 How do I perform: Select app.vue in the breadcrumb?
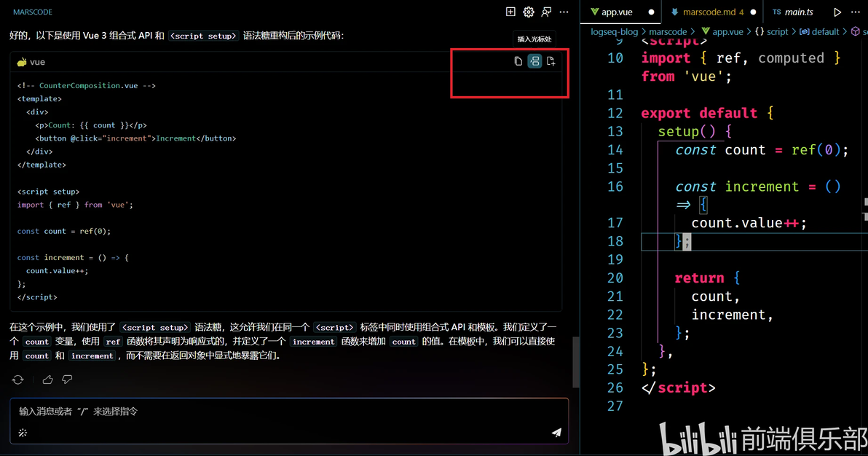[x=722, y=31]
